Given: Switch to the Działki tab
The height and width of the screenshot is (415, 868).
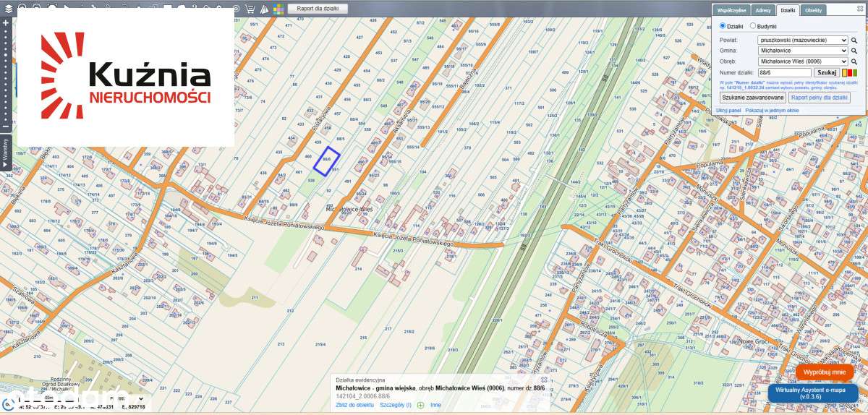Looking at the screenshot, I should 787,11.
